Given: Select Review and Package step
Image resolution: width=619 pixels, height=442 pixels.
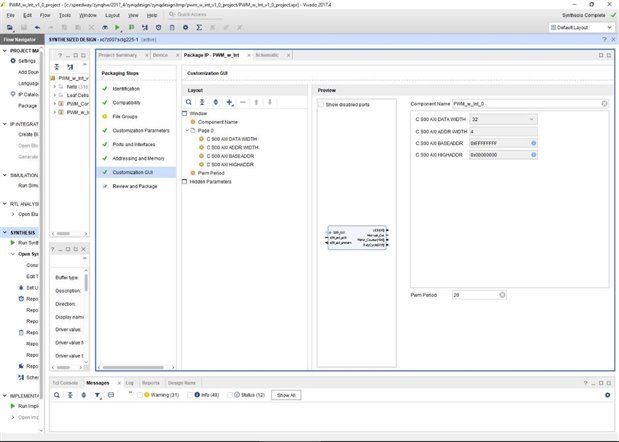Looking at the screenshot, I should click(x=134, y=186).
